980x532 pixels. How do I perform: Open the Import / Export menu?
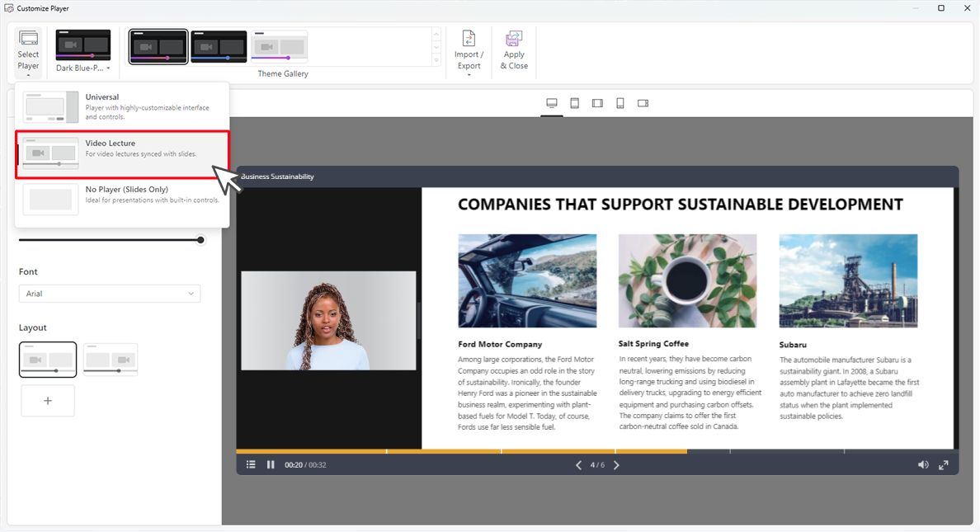(x=469, y=49)
